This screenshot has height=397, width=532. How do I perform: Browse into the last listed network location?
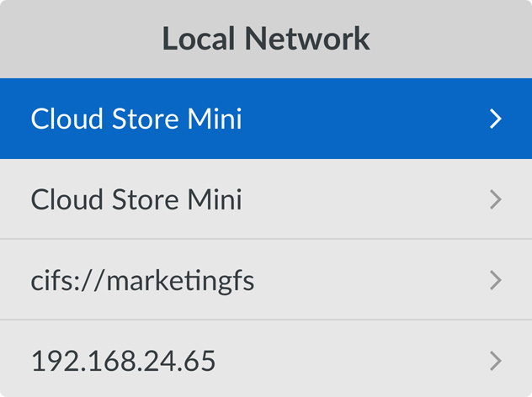pyautogui.click(x=266, y=358)
